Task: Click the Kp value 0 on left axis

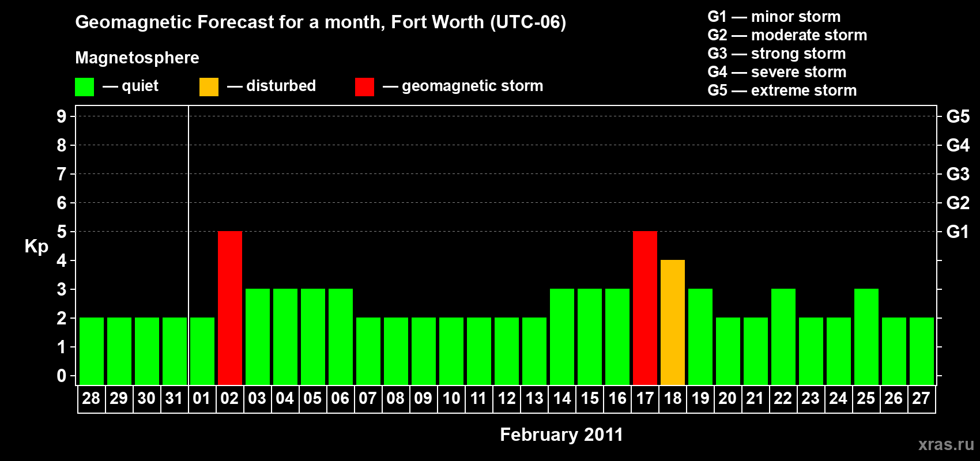Action: coord(62,376)
